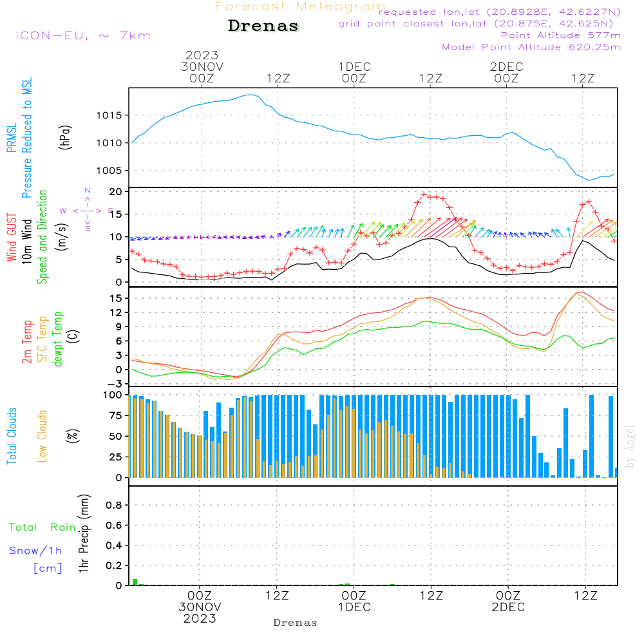Click the 0.8 precipitation tick value

(114, 505)
